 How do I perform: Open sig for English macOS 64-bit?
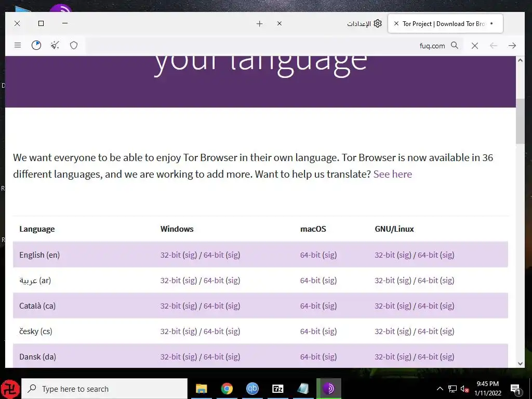(329, 255)
